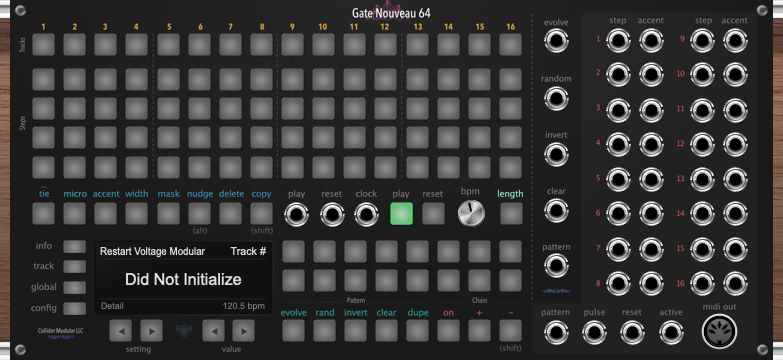The height and width of the screenshot is (360, 783).
Task: Click the copy (shift) button
Action: click(x=261, y=214)
